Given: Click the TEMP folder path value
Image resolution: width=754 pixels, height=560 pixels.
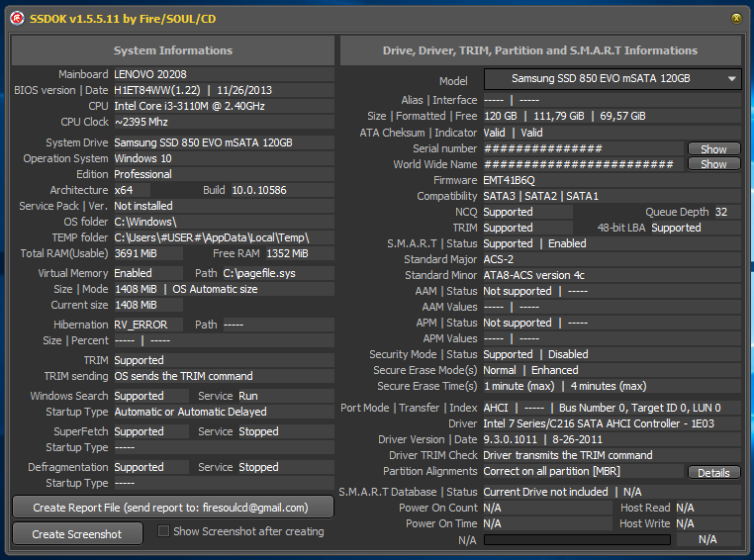Looking at the screenshot, I should tap(212, 237).
